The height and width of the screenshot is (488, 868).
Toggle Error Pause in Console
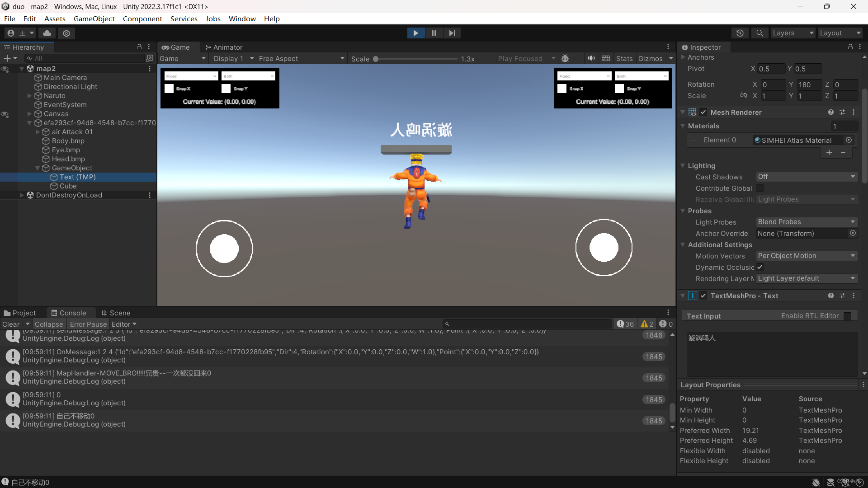88,324
